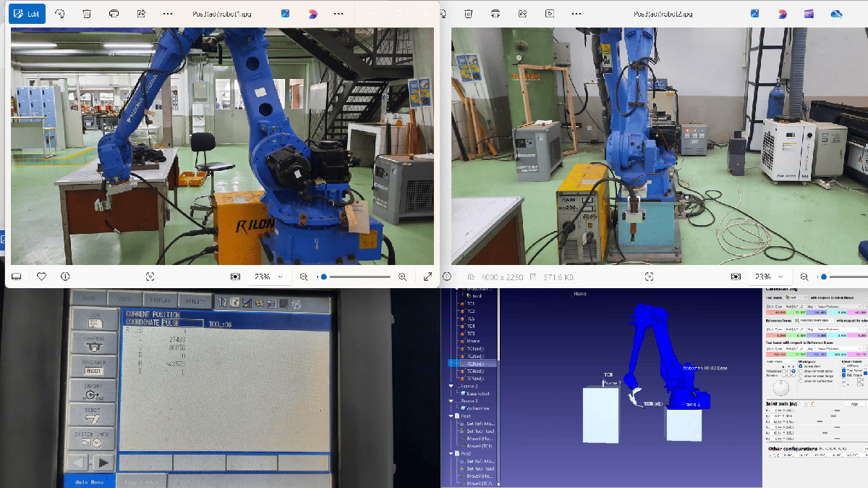Screen dimensions: 868x488
Task: Toggle the Tool Frame visibility checkbox
Action: [x=844, y=369]
